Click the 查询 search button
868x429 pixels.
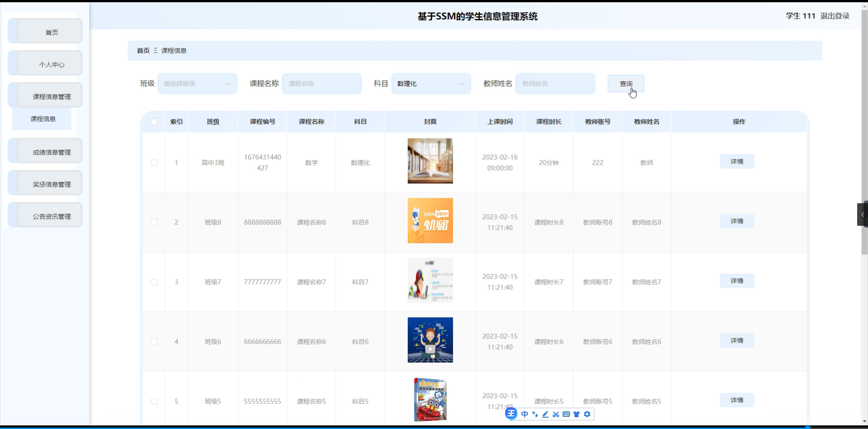point(626,84)
